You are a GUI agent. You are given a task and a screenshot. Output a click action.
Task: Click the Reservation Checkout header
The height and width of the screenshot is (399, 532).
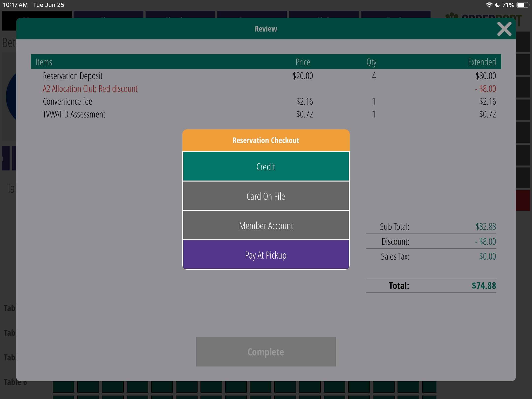tap(266, 140)
